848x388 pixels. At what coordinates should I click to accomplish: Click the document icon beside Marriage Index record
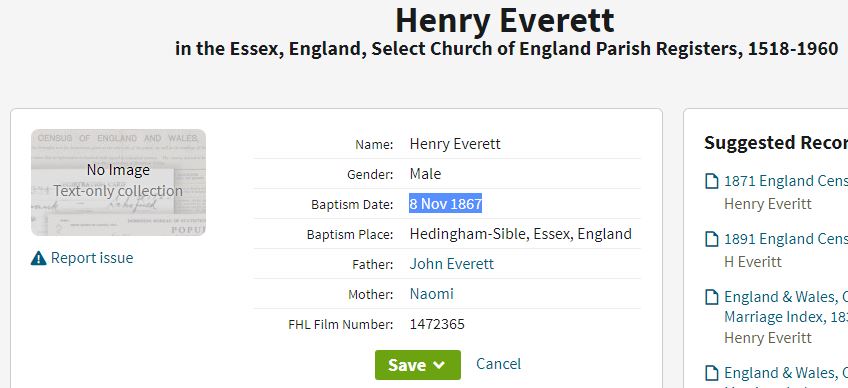click(x=712, y=297)
